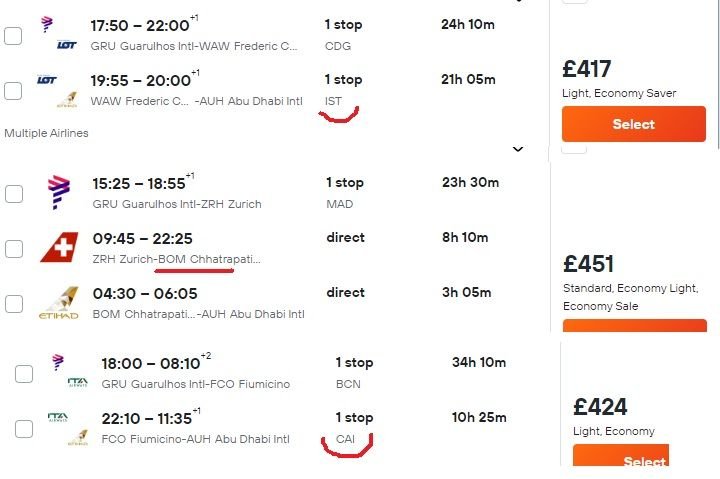Tick the checkbox for 09:45 Zurich-BOM flight
The width and height of the screenshot is (720, 479).
point(14,249)
